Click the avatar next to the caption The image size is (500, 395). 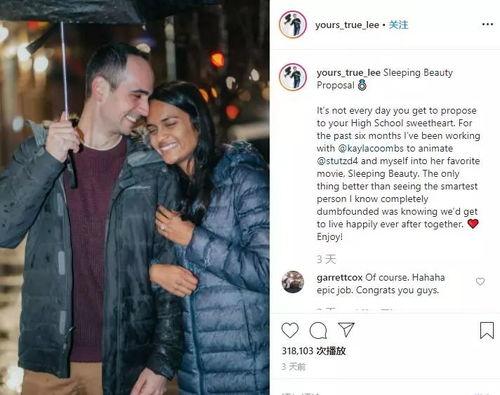click(293, 77)
